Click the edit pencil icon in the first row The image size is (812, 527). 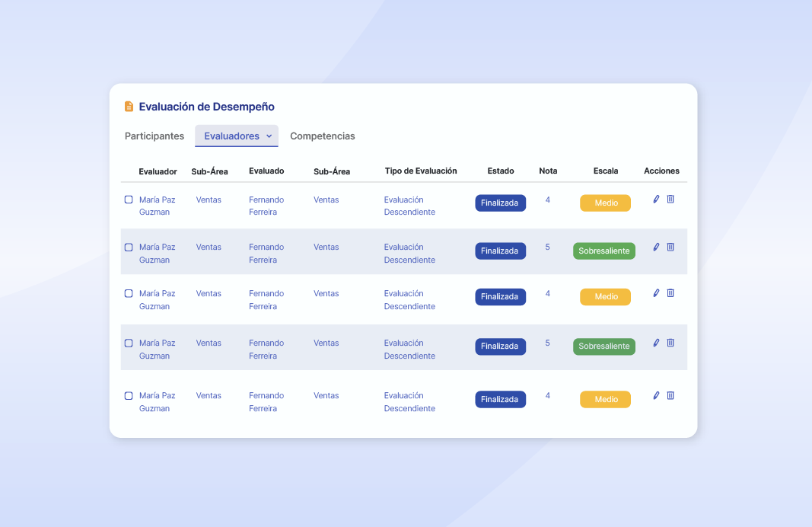click(x=656, y=199)
